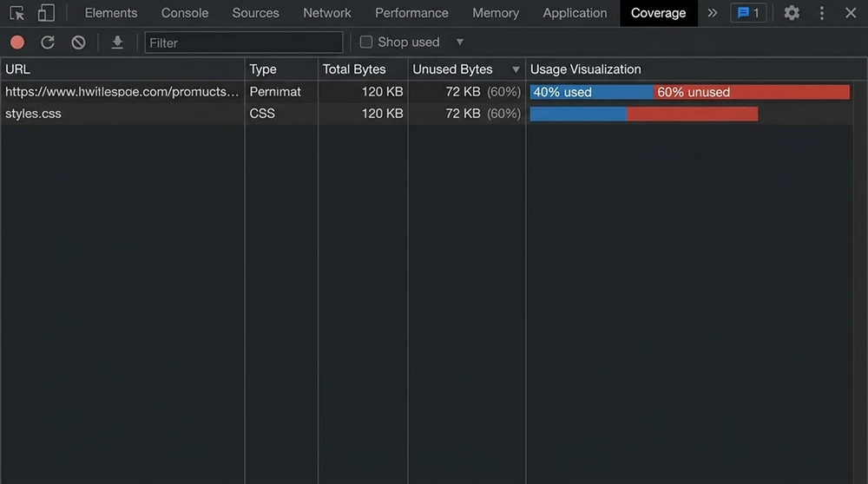The height and width of the screenshot is (484, 868).
Task: Click into the Filter input field
Action: pos(244,43)
